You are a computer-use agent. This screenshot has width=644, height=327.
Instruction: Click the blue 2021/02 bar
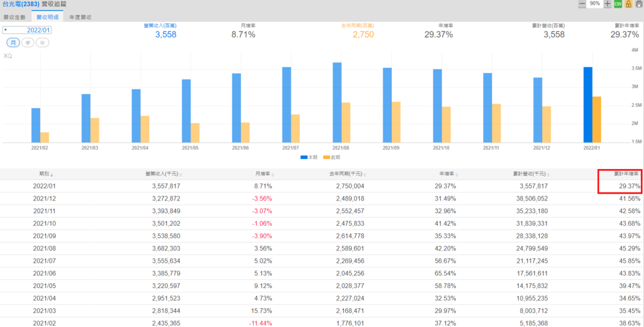click(36, 125)
